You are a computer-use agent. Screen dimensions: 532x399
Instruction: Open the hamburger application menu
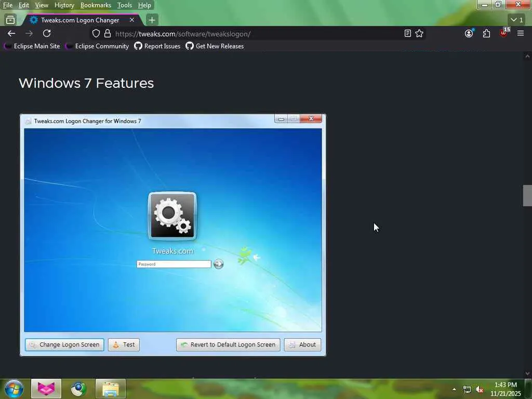point(521,33)
